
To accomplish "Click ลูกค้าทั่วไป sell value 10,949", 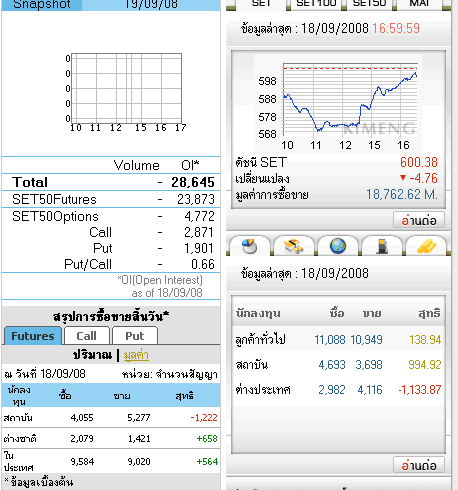I will tap(366, 340).
